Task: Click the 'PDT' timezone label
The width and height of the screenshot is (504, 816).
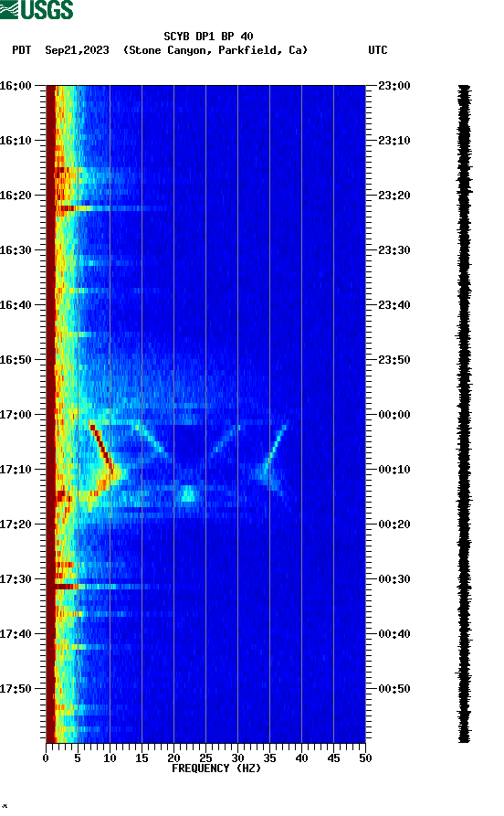Action: [21, 50]
